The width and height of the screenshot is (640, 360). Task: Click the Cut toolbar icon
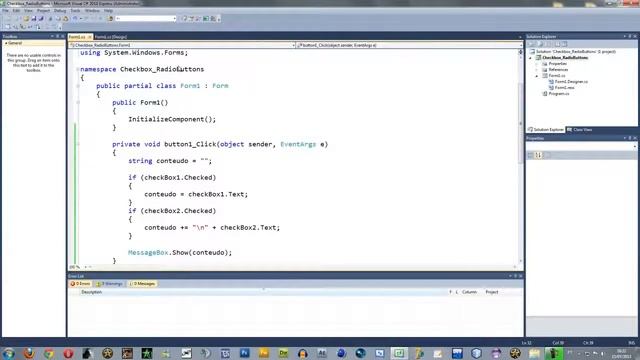coord(51,19)
